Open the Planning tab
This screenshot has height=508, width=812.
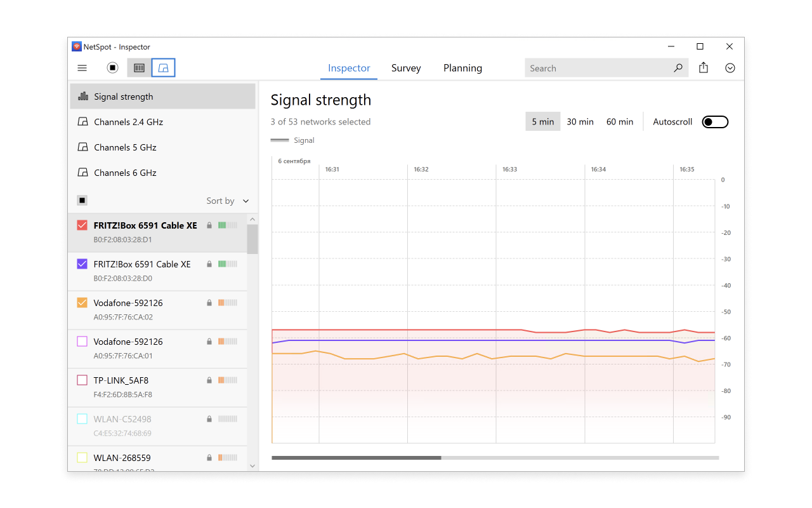(x=462, y=68)
